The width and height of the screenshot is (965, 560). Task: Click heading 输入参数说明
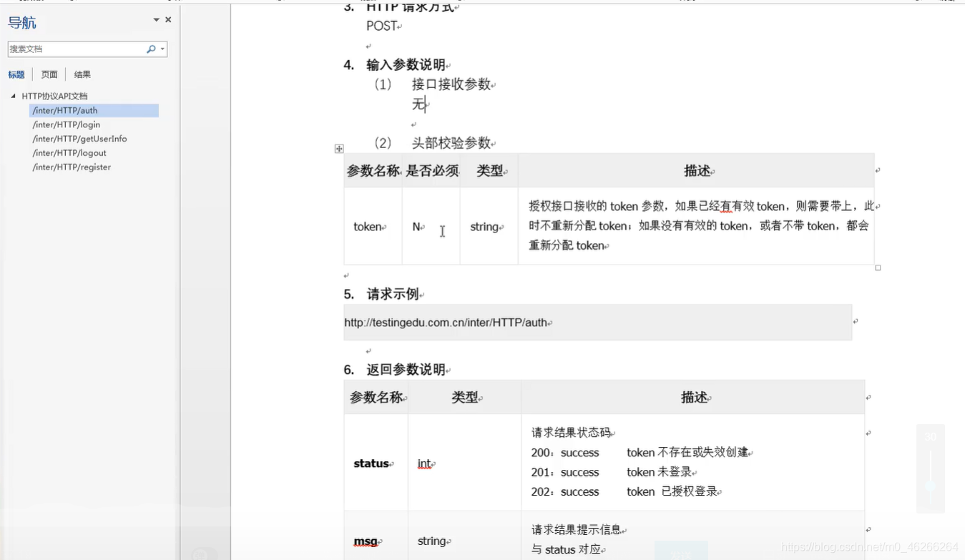click(x=406, y=65)
